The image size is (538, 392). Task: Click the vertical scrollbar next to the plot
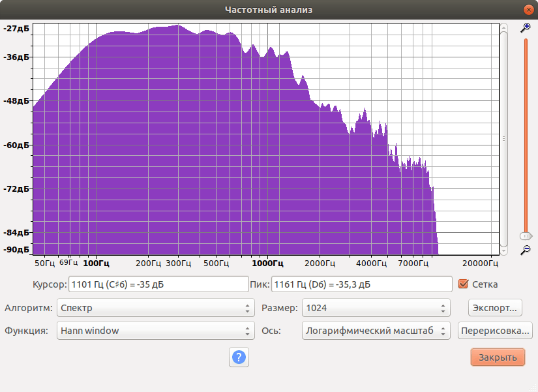(x=503, y=139)
